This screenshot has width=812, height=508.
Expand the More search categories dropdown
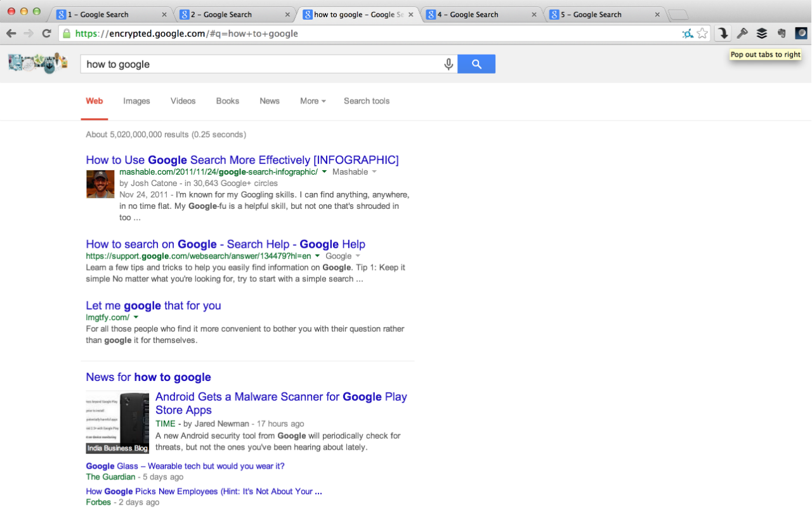click(313, 101)
